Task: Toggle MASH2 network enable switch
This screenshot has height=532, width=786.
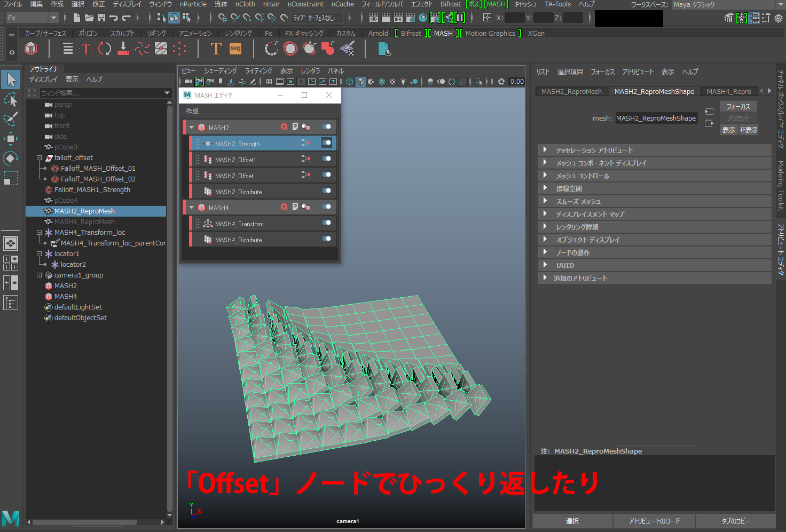Action: point(327,127)
